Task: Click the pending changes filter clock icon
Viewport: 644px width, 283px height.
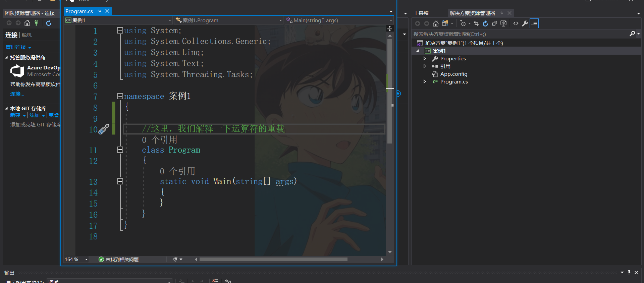Action: [463, 23]
